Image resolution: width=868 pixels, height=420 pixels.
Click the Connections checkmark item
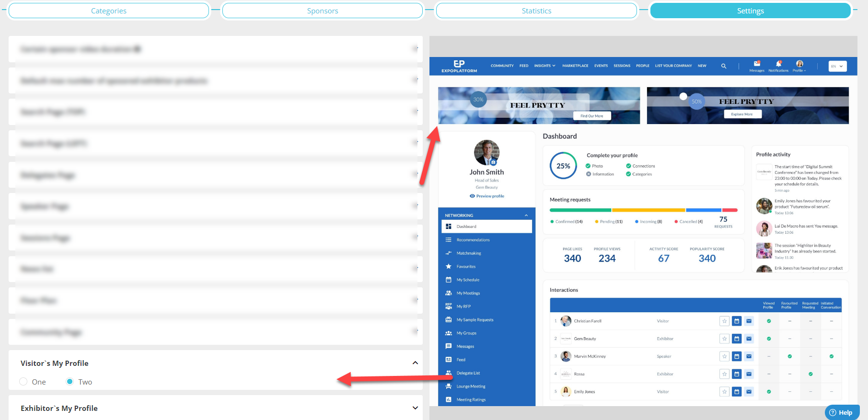[640, 166]
